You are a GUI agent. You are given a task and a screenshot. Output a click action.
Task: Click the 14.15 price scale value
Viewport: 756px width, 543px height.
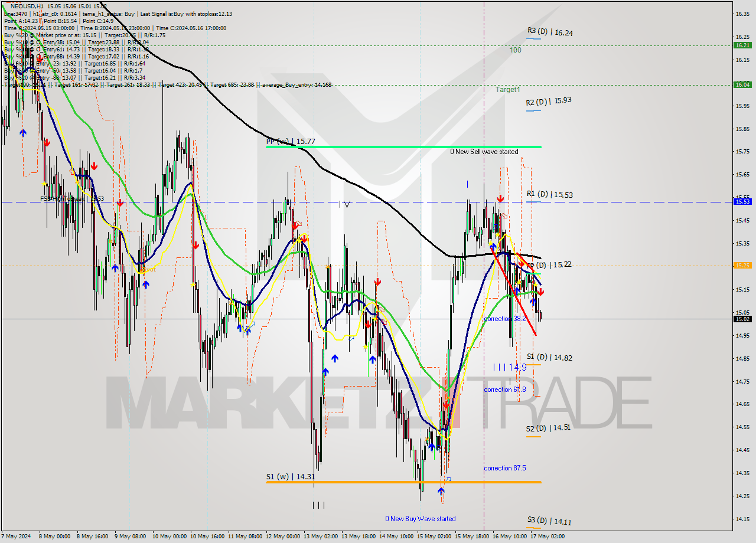[x=742, y=519]
